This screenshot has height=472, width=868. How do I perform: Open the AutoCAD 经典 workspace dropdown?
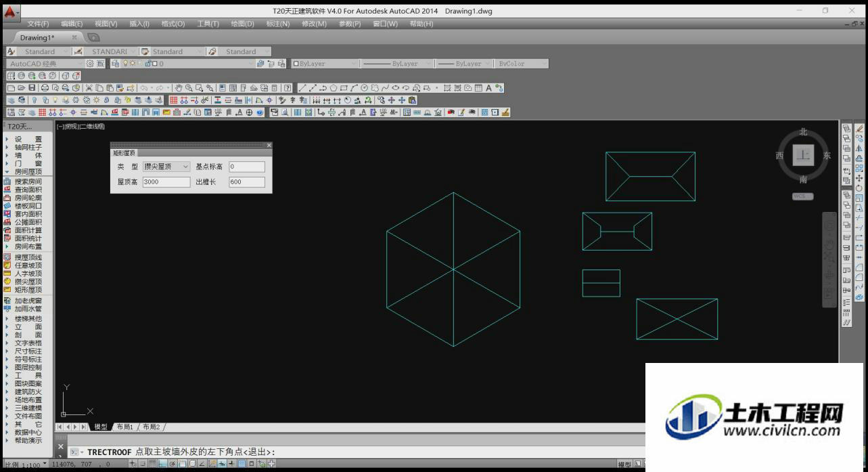pyautogui.click(x=44, y=64)
